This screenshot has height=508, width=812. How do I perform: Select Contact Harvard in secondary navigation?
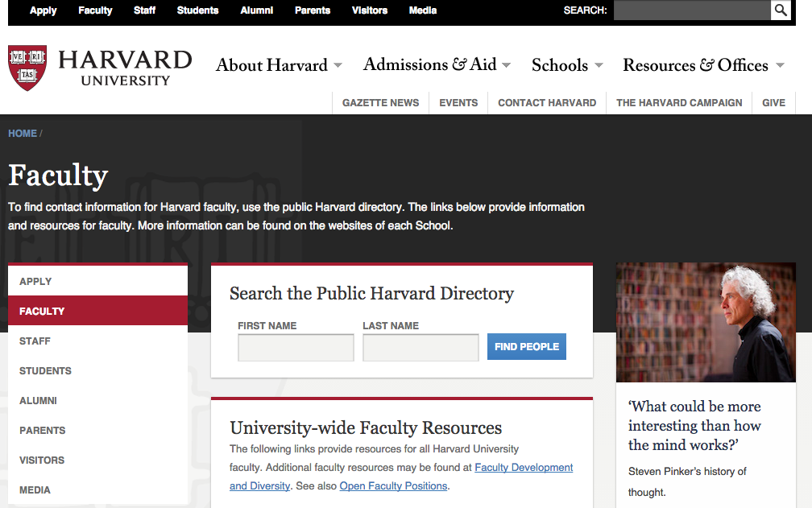pyautogui.click(x=547, y=103)
